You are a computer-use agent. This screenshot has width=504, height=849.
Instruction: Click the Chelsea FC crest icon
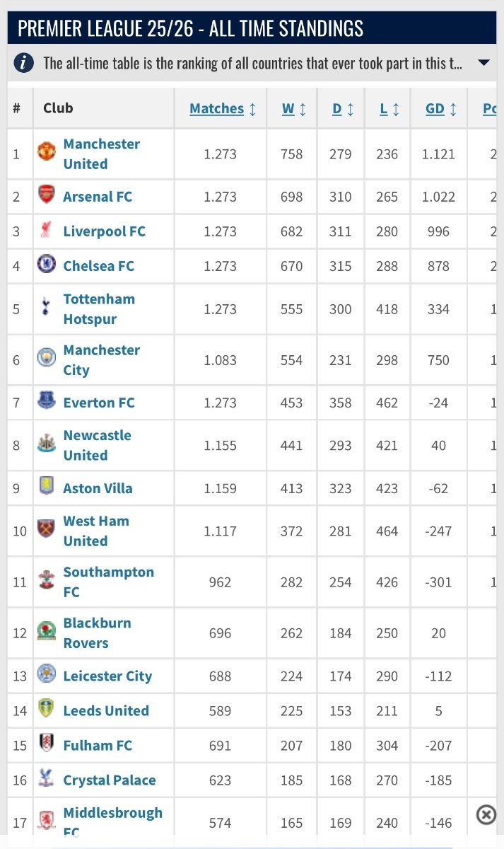pos(46,265)
